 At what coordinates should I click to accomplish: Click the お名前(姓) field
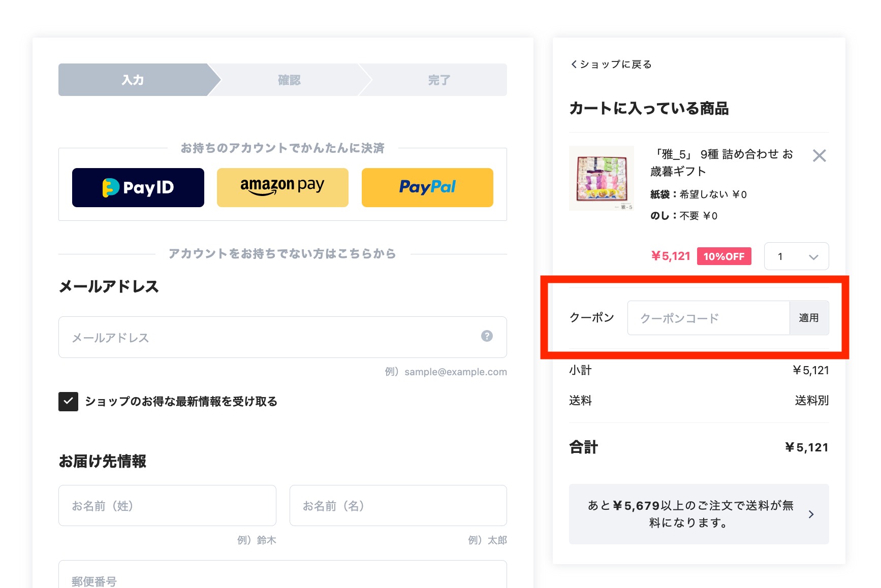click(167, 506)
